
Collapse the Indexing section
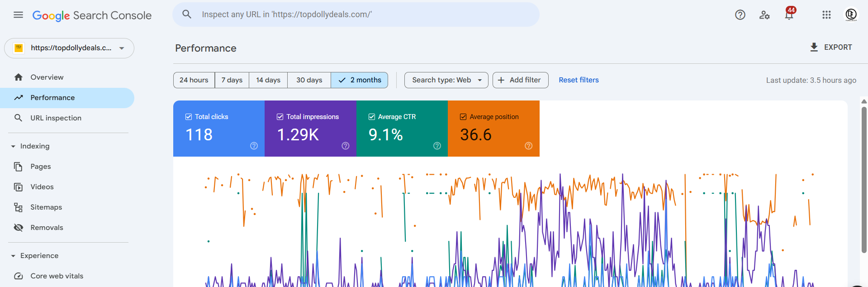click(13, 146)
